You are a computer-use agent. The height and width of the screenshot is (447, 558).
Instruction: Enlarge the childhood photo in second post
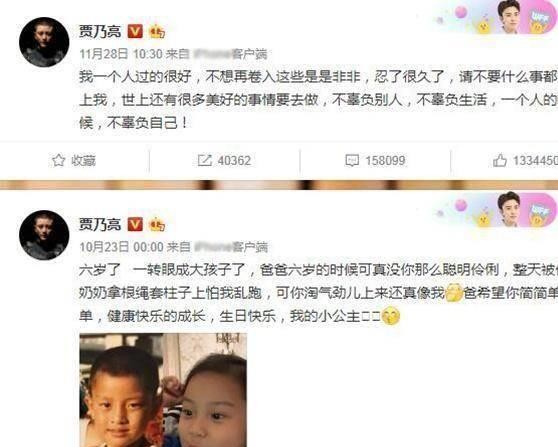click(163, 390)
